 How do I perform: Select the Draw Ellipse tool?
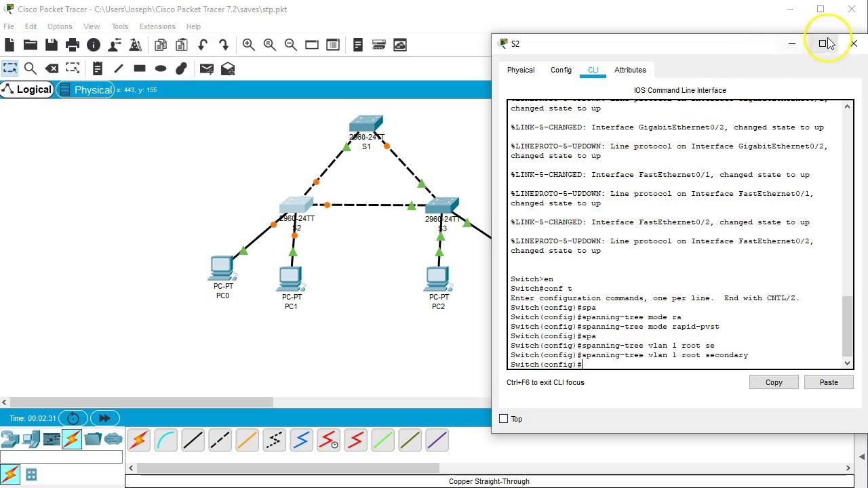(x=161, y=68)
